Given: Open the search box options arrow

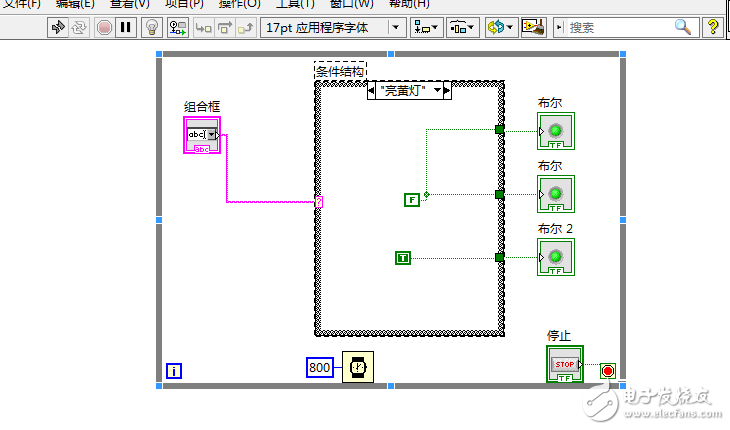Looking at the screenshot, I should tap(560, 27).
